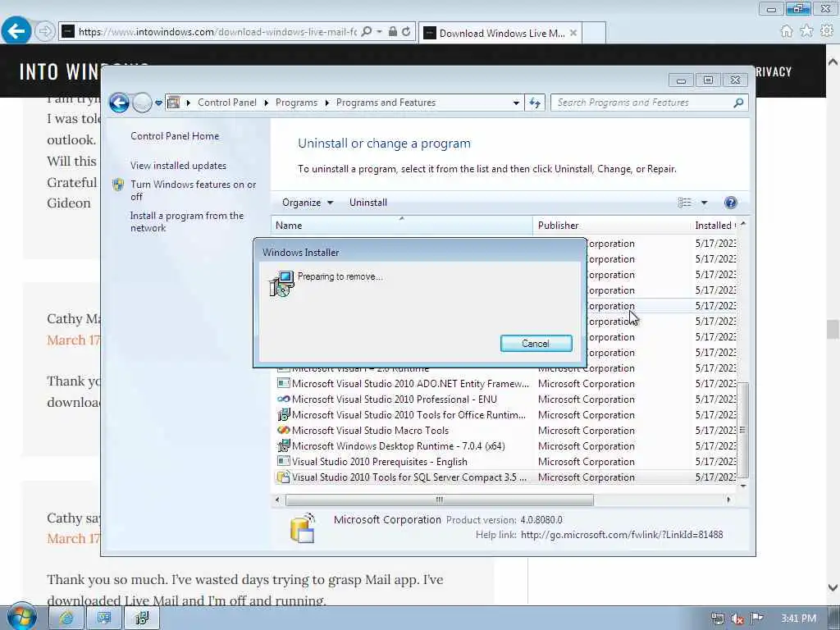Viewport: 840px width, 630px height.
Task: Open Control Panel taskbar button
Action: 104,619
